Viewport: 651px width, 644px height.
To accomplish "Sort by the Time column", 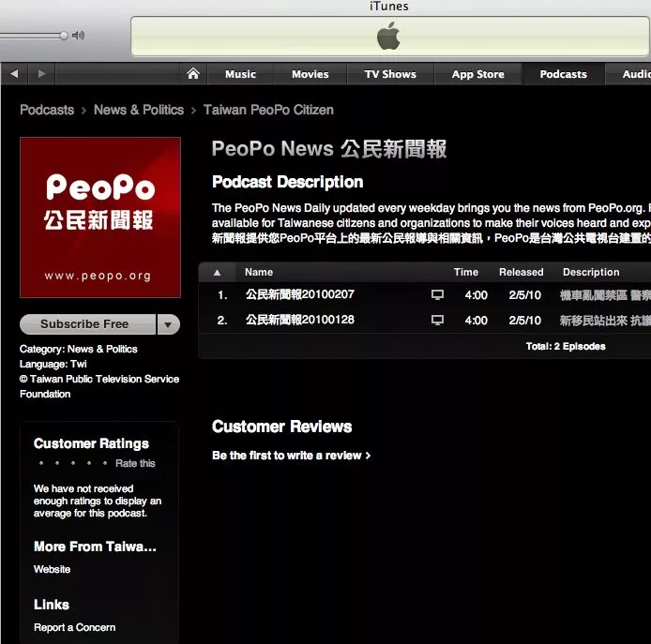I will click(x=466, y=272).
